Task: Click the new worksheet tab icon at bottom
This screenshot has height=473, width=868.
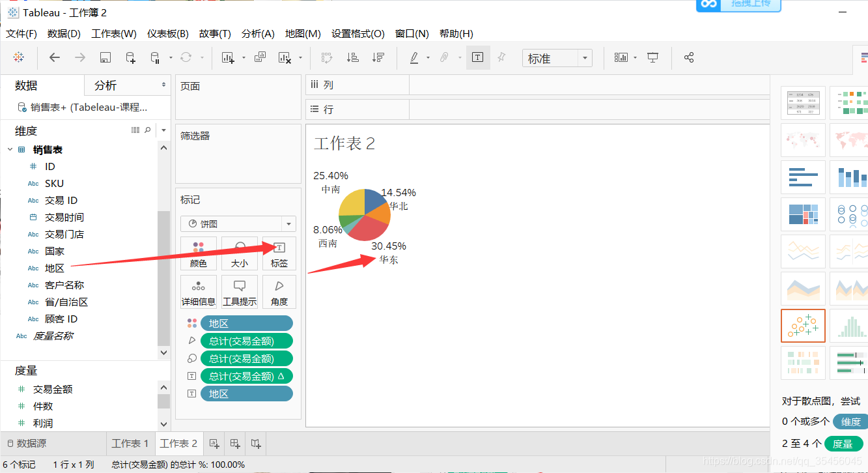Action: click(214, 444)
